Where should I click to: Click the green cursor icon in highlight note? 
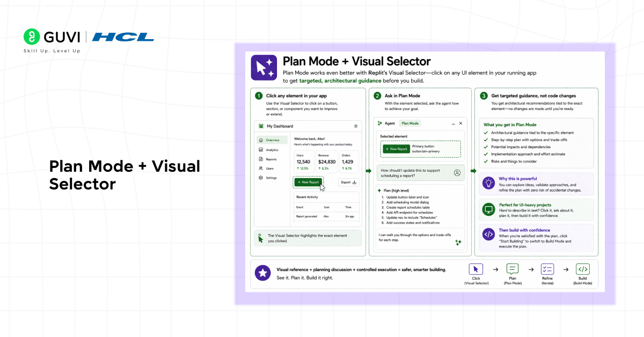point(261,238)
